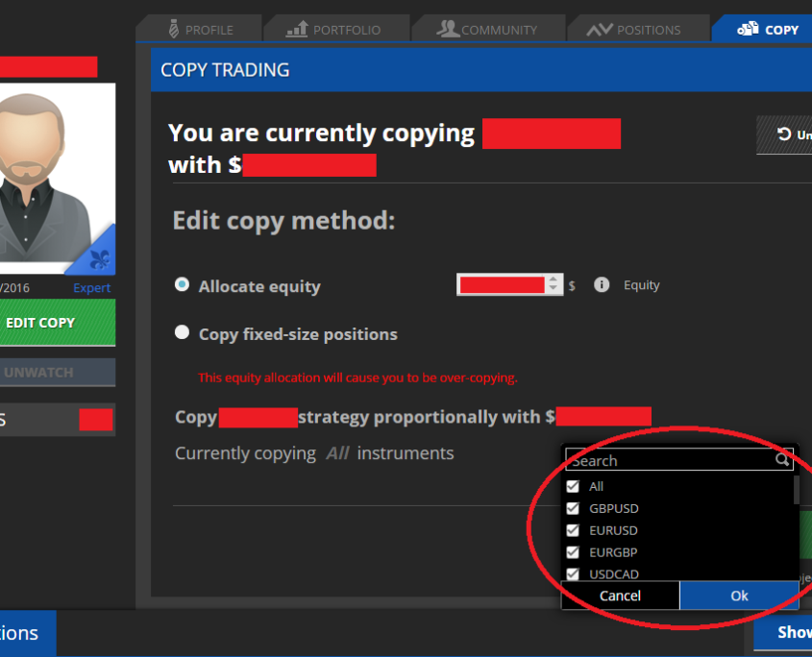812x657 pixels.
Task: Click Ok to confirm instrument selection
Action: click(738, 596)
